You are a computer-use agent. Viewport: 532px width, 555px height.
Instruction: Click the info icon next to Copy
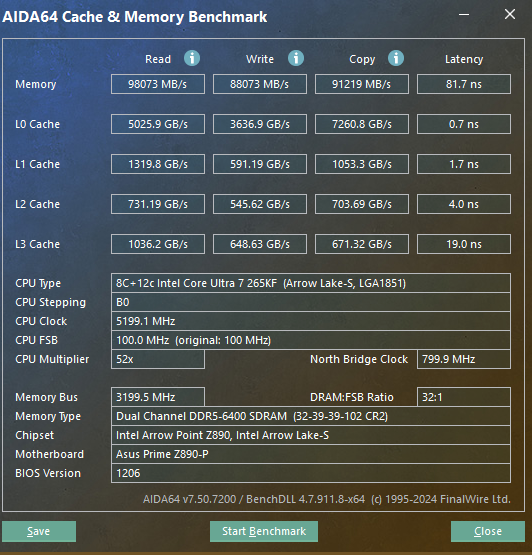point(396,58)
